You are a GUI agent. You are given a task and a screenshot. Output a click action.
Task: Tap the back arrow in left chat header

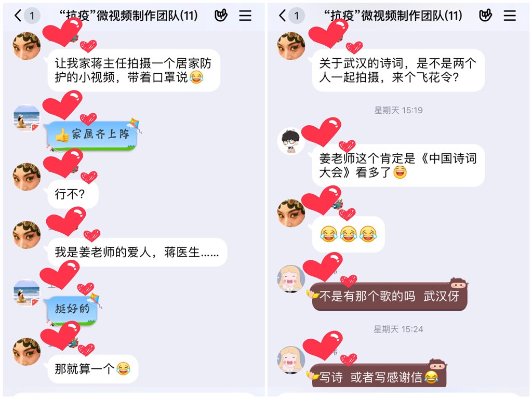point(18,15)
